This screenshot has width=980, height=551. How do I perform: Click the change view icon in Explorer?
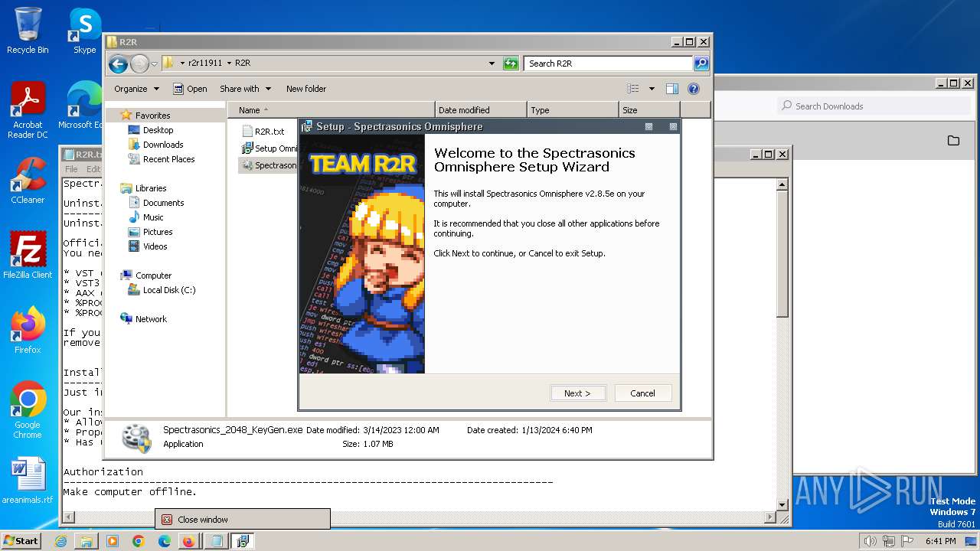pyautogui.click(x=633, y=89)
